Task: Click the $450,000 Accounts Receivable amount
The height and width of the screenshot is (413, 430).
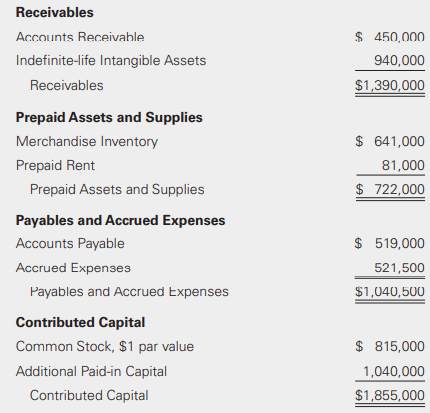Action: [390, 37]
